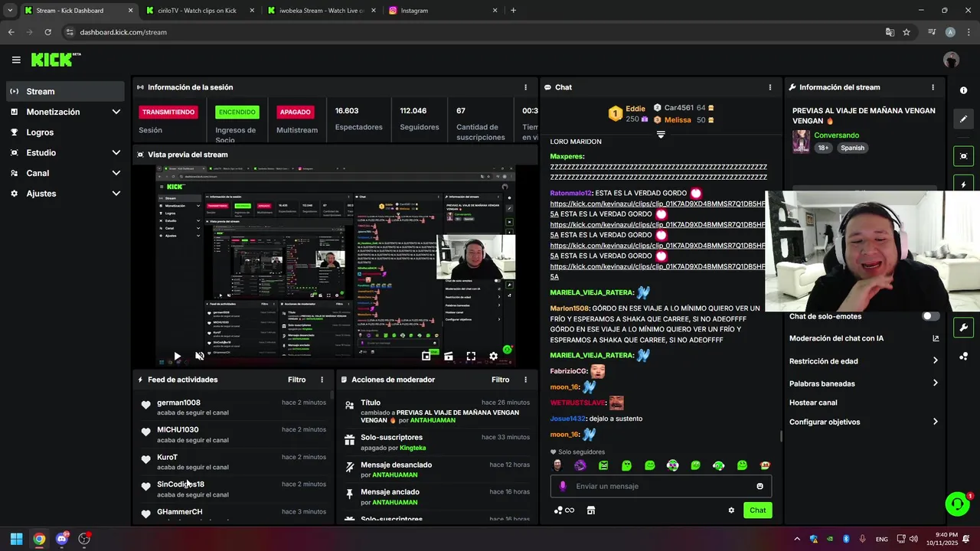The image size is (980, 551).
Task: Play the stream preview
Action: 177,356
